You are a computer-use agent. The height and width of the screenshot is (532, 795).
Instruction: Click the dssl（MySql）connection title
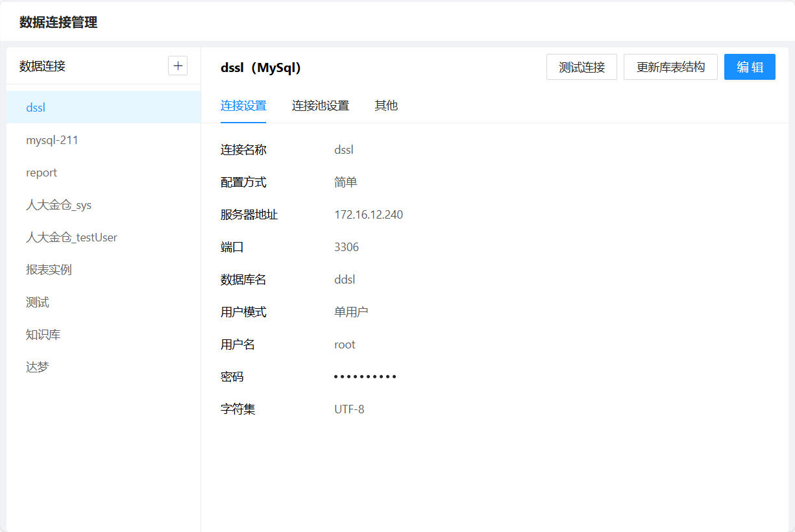(x=261, y=67)
